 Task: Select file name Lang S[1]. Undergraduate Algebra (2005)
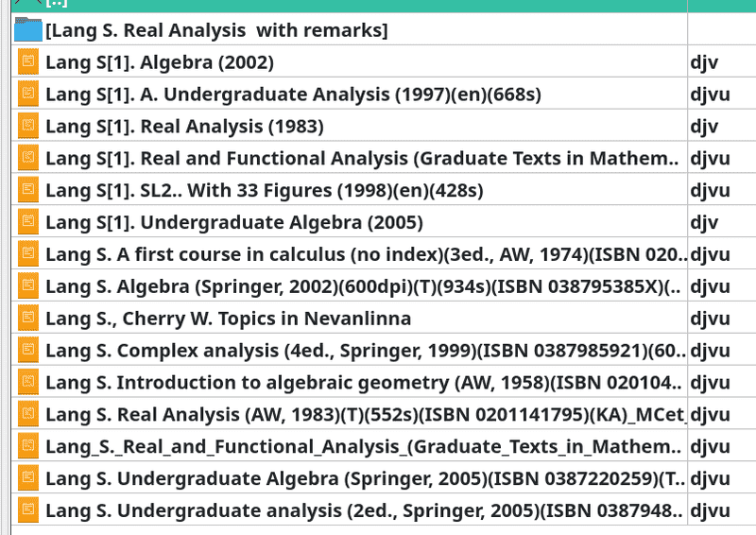tap(234, 223)
